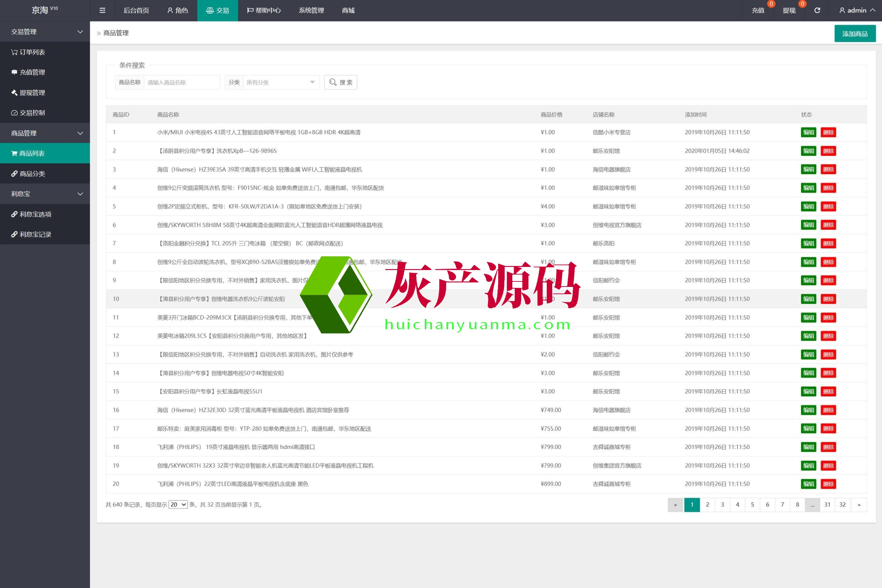Image resolution: width=882 pixels, height=588 pixels.
Task: Expand the admin user menu
Action: [857, 10]
